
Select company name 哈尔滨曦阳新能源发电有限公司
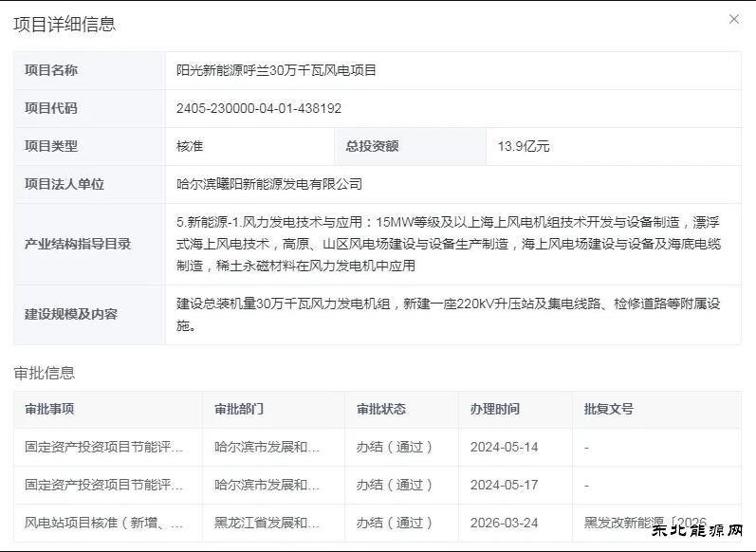point(269,184)
